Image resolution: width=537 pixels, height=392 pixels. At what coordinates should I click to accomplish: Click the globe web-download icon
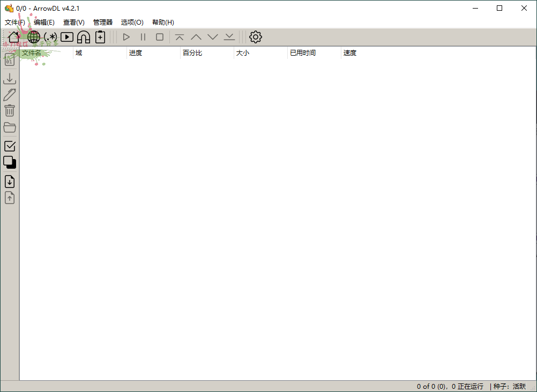[34, 37]
